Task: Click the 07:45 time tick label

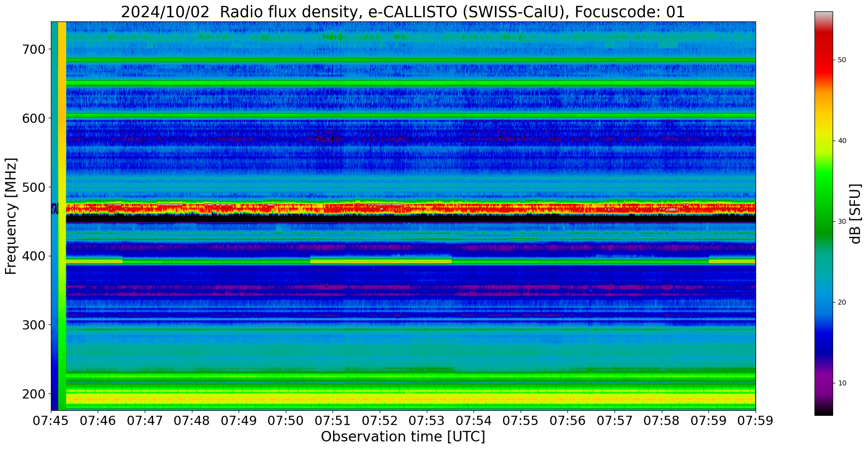Action: (x=51, y=421)
